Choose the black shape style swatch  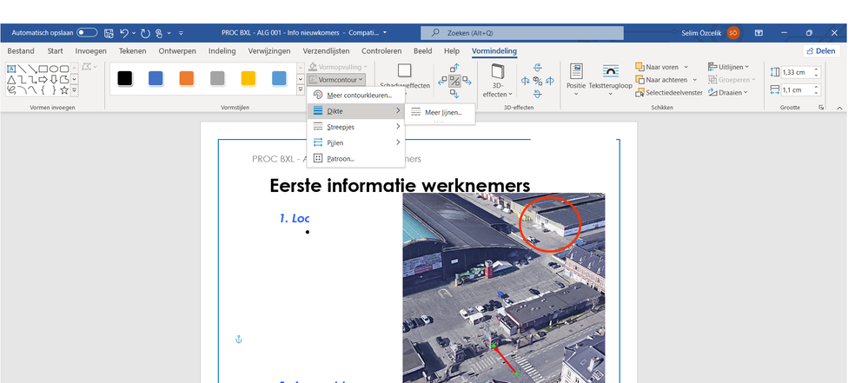pos(125,78)
